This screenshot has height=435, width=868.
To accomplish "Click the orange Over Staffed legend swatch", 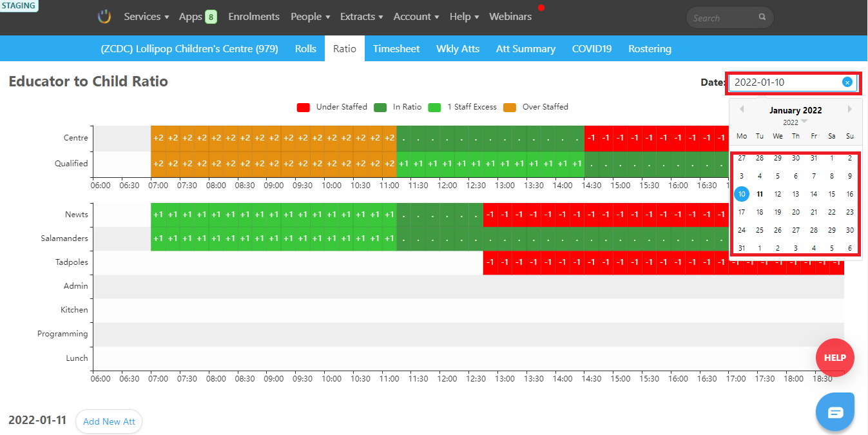I will 510,107.
